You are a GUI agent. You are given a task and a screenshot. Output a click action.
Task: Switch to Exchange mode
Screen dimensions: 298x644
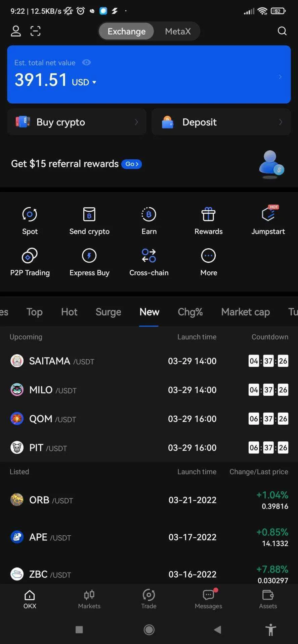pos(127,31)
